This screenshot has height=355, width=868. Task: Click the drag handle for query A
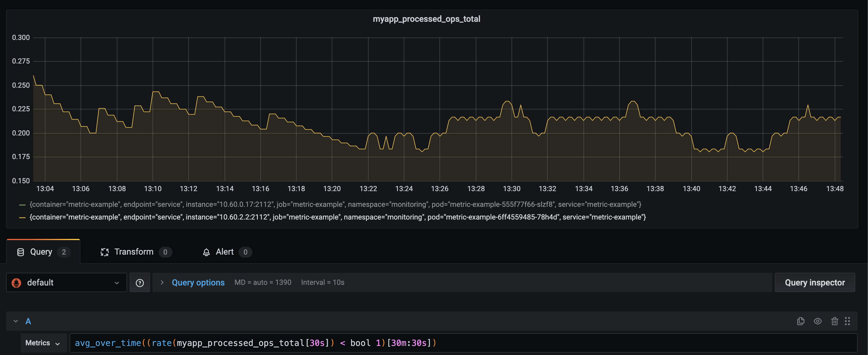pos(847,321)
